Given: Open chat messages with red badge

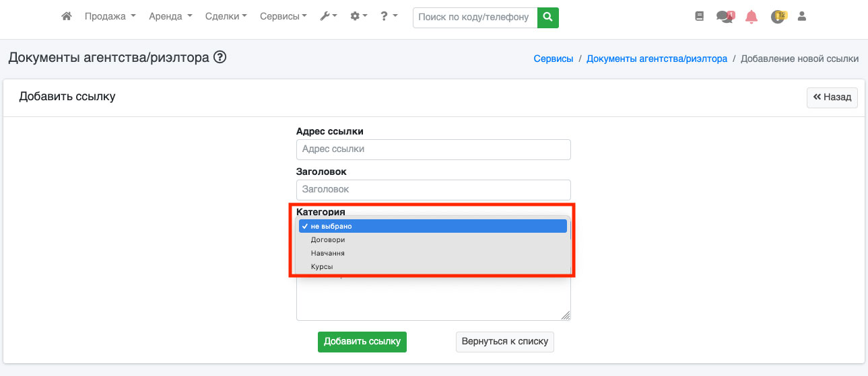Looking at the screenshot, I should coord(725,16).
